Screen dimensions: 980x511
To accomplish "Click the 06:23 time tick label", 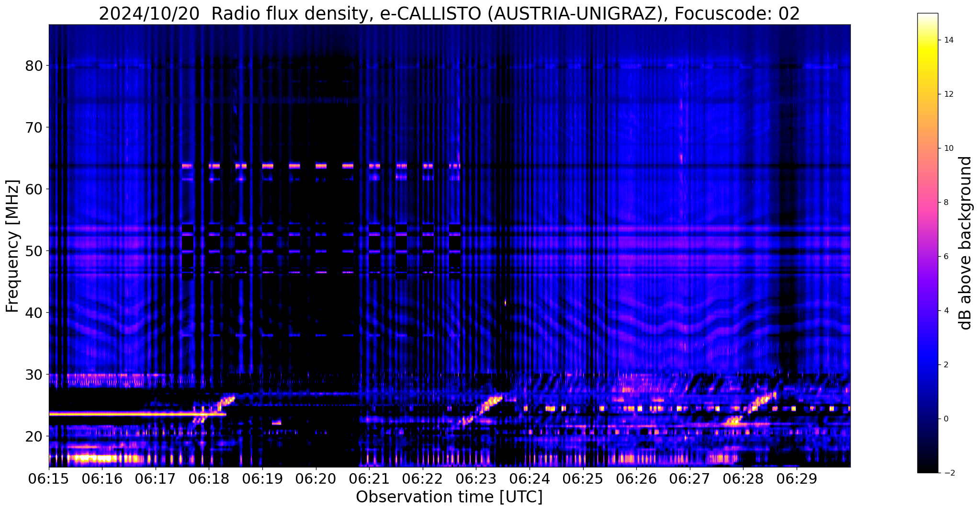I will (x=476, y=478).
